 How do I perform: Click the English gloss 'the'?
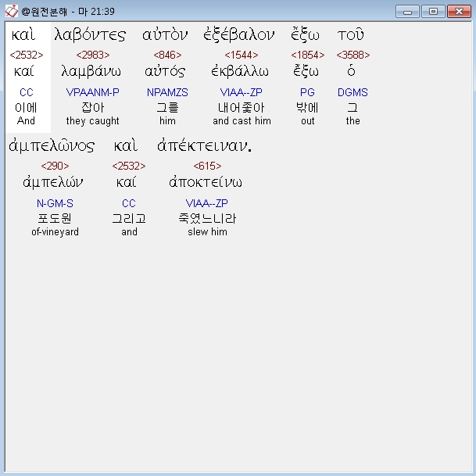point(353,121)
